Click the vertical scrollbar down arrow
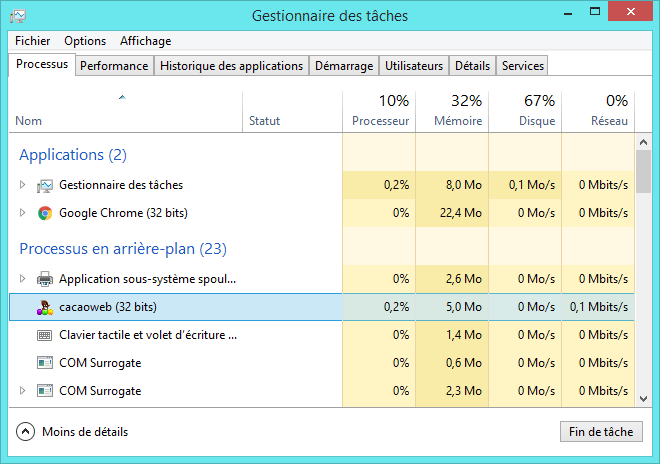This screenshot has width=660, height=464. point(643,398)
